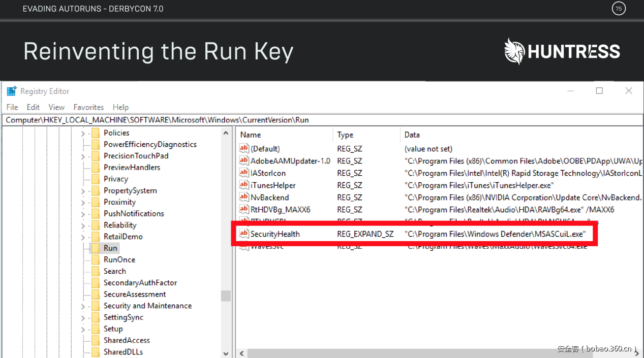The width and height of the screenshot is (644, 358).
Task: Expand the Security and Maintenance key
Action: click(83, 306)
